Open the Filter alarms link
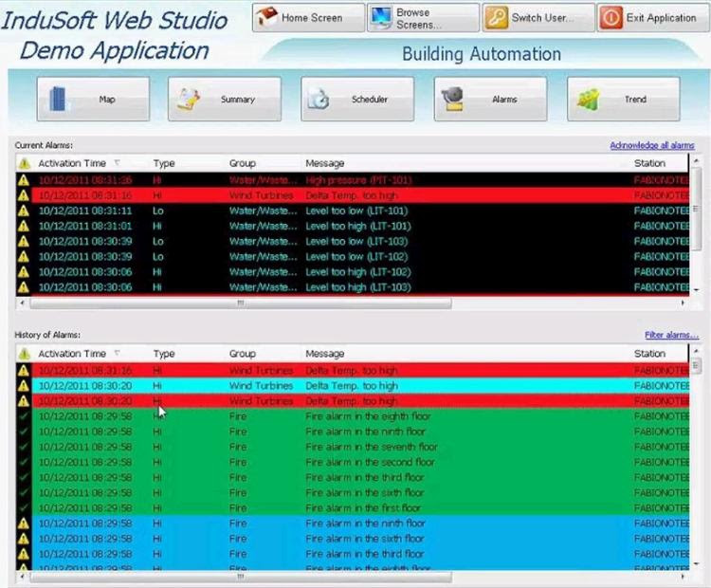The image size is (711, 588). (671, 335)
